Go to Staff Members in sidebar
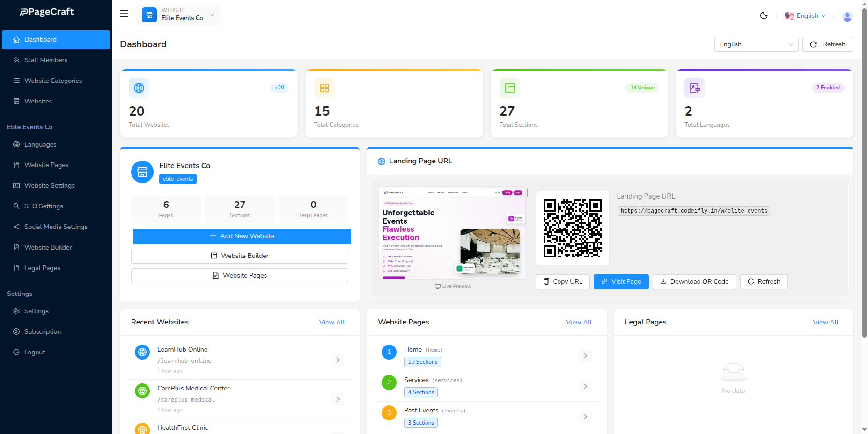Screen dimensions: 868x434 pyautogui.click(x=45, y=60)
